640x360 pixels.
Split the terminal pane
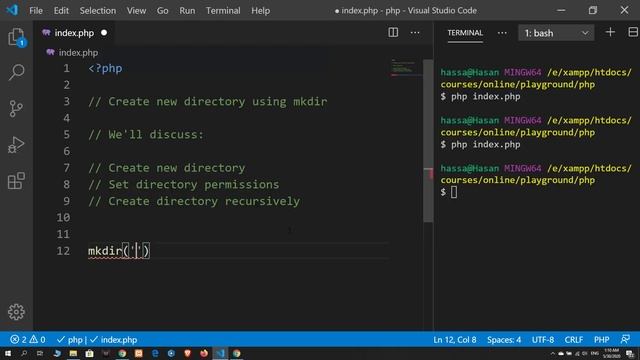633,32
